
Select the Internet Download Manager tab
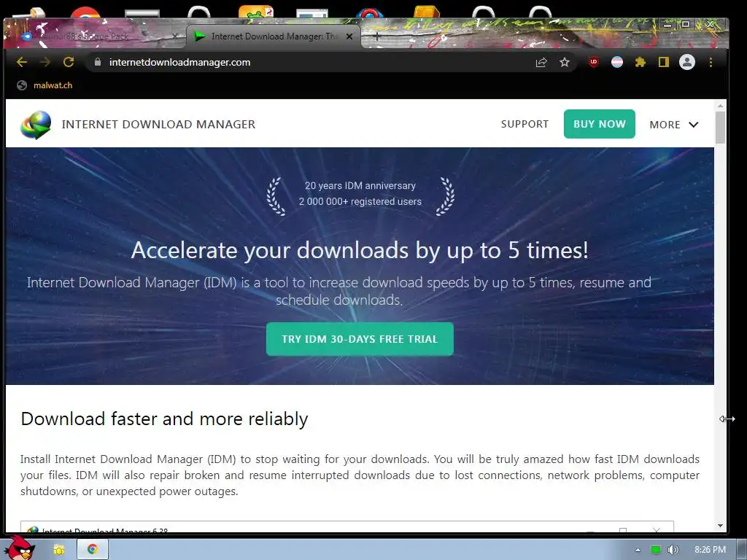pos(273,36)
